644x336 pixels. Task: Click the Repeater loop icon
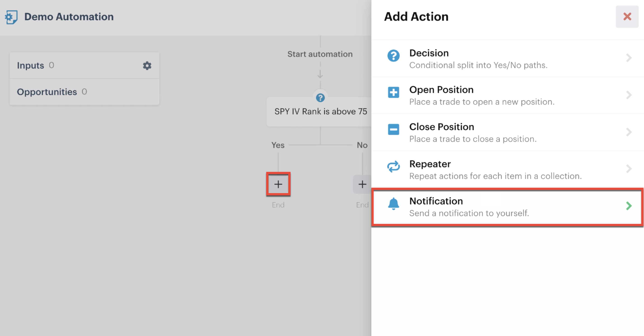click(x=393, y=166)
